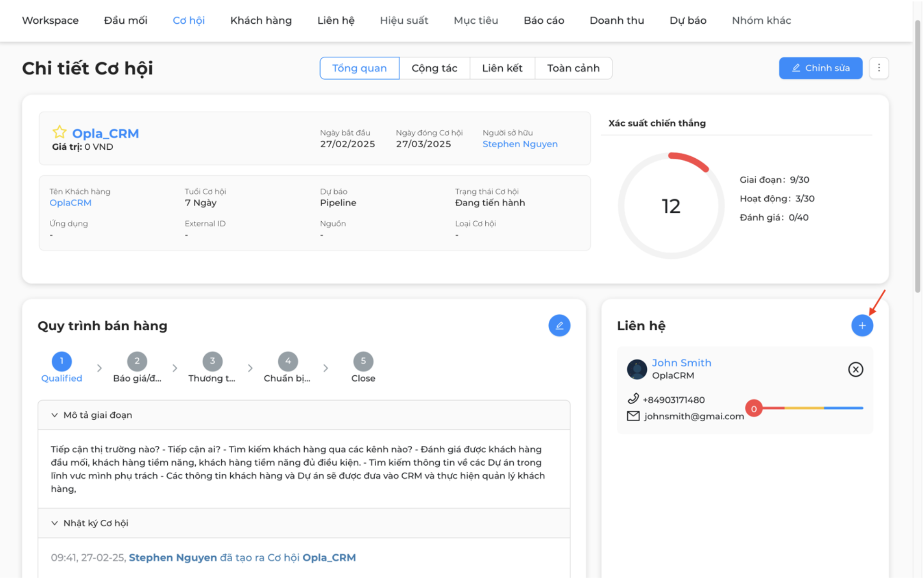Click Stephen Nguyen in the opportunity log
The width and height of the screenshot is (924, 579).
click(173, 558)
